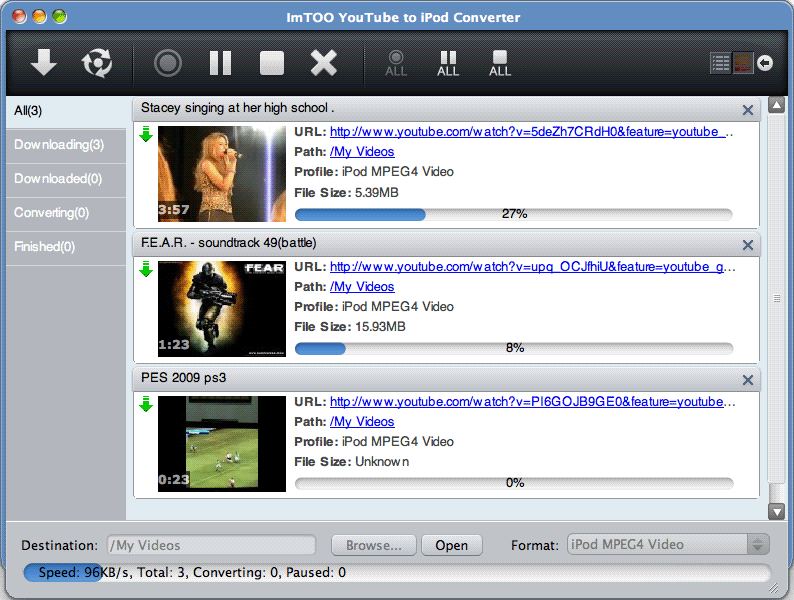The width and height of the screenshot is (794, 600).
Task: Click the 0% download progress bar
Action: 514,484
